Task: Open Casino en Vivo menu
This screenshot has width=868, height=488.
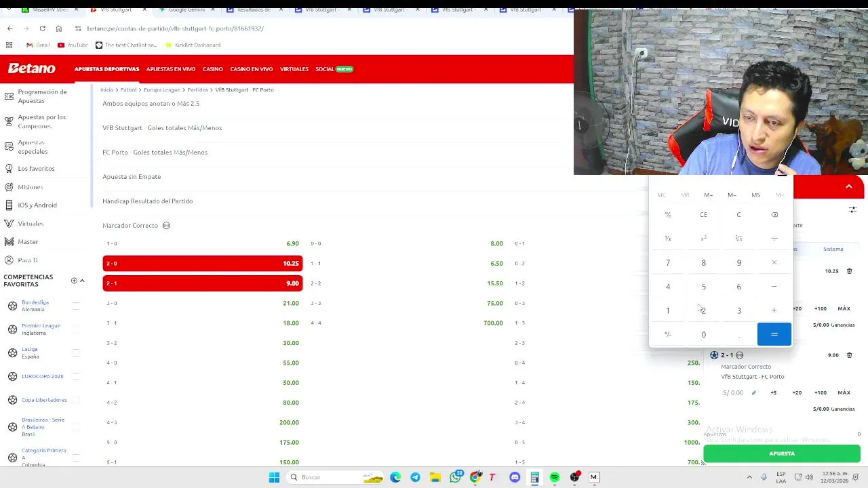Action: click(251, 69)
